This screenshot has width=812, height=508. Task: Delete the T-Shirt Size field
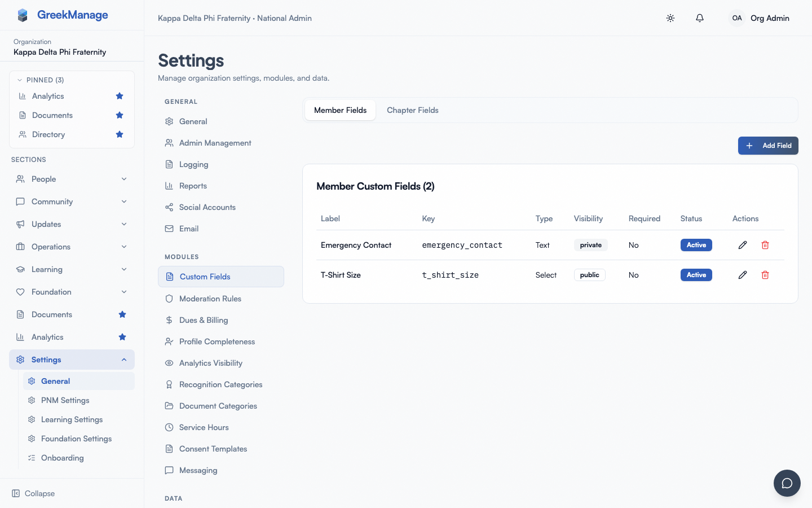[765, 275]
